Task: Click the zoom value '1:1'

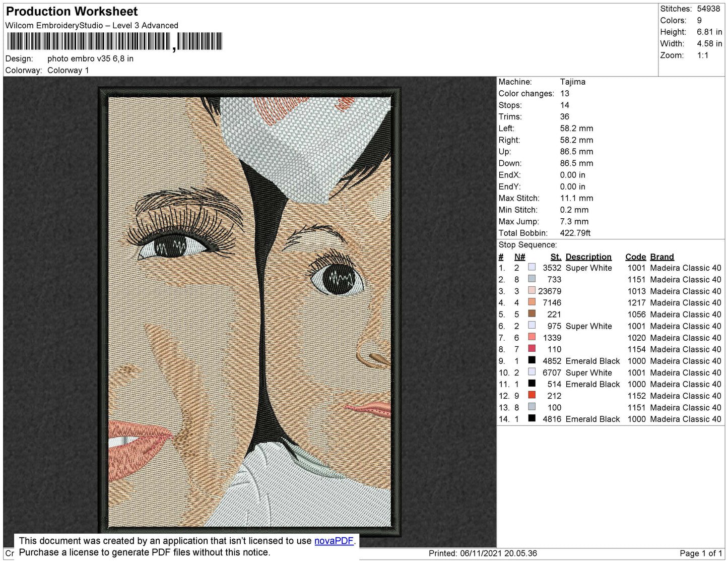Action: [x=703, y=55]
